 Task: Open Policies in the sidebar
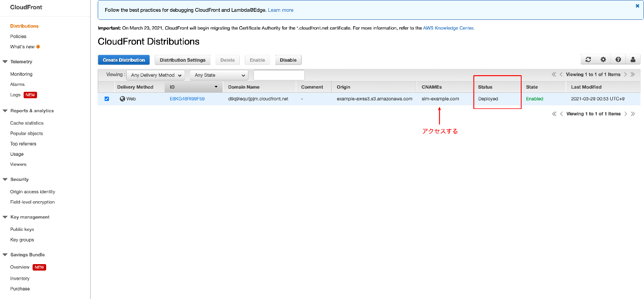click(18, 37)
